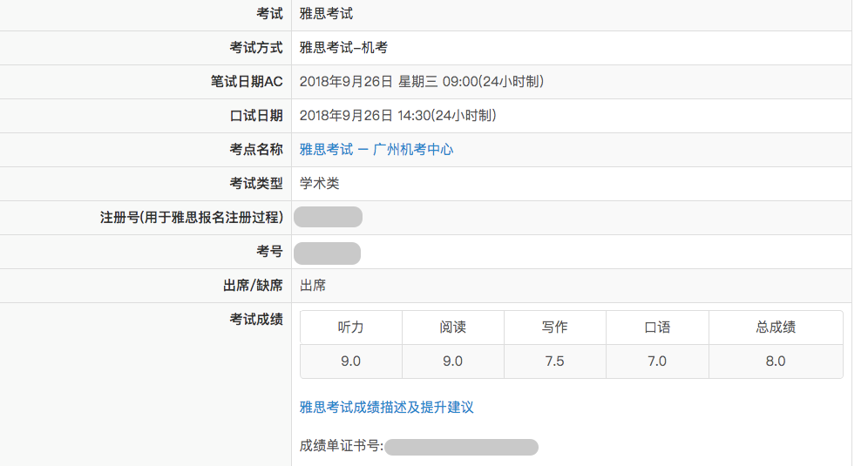This screenshot has width=868, height=466.
Task: Click the 出席 attendance value
Action: point(313,286)
